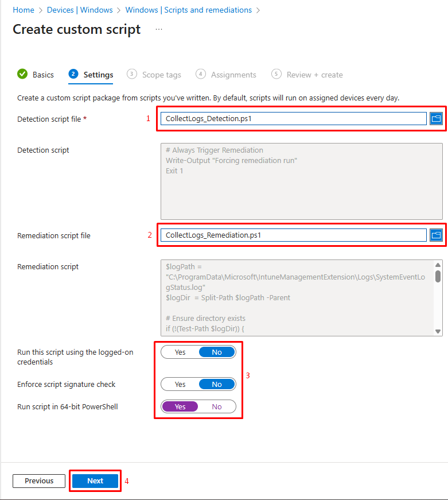
Task: Navigate to Devices | Windows breadcrumb
Action: tap(79, 10)
